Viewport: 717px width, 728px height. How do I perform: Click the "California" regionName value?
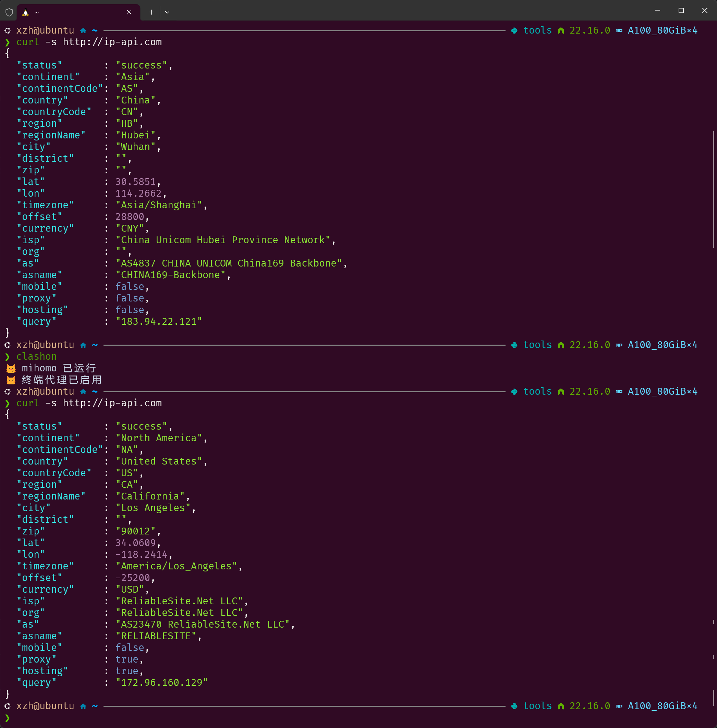[x=150, y=496]
